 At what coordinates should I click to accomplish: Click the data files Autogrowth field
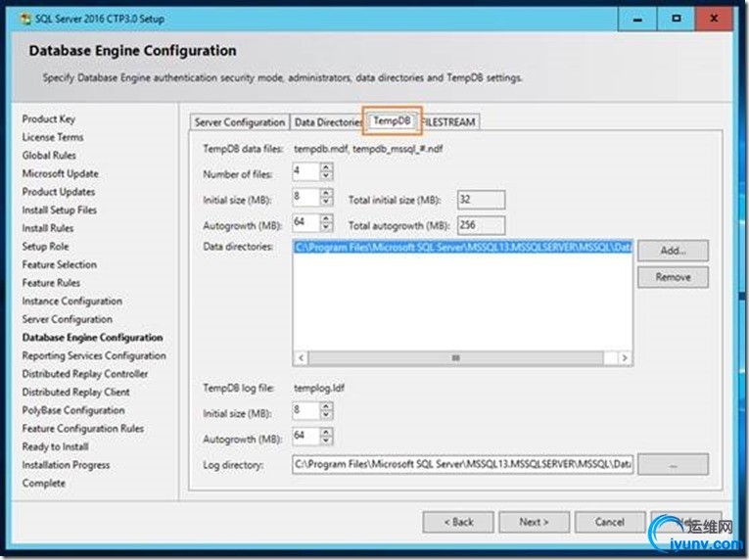[306, 222]
